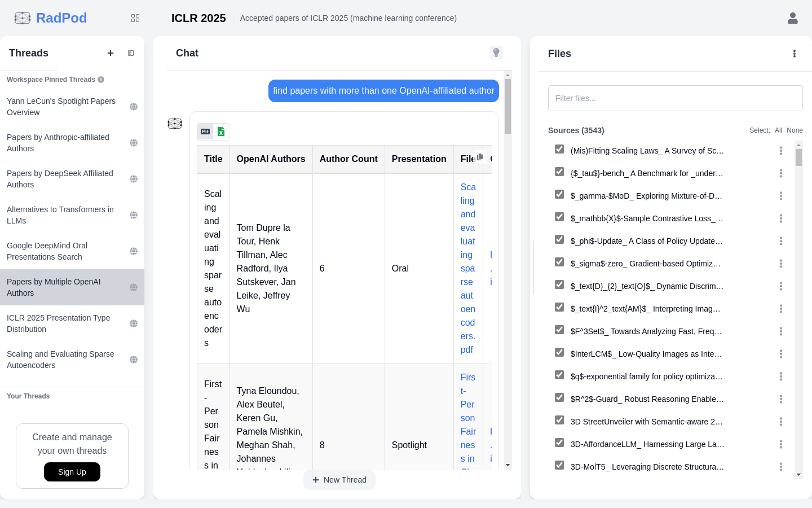Uncheck $_sigma$-zero Gradient-based source

pyautogui.click(x=559, y=262)
